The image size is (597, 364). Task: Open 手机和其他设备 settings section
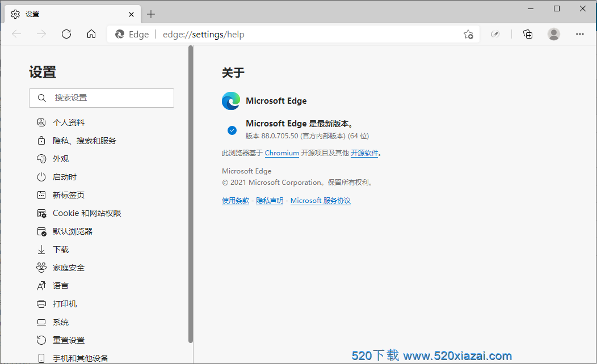click(x=81, y=358)
